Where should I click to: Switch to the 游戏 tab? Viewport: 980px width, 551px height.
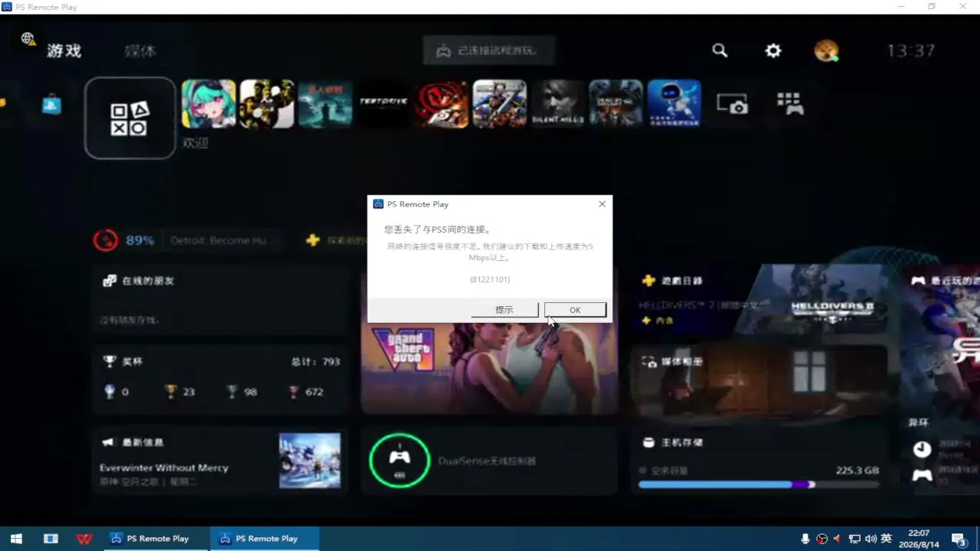pyautogui.click(x=64, y=51)
